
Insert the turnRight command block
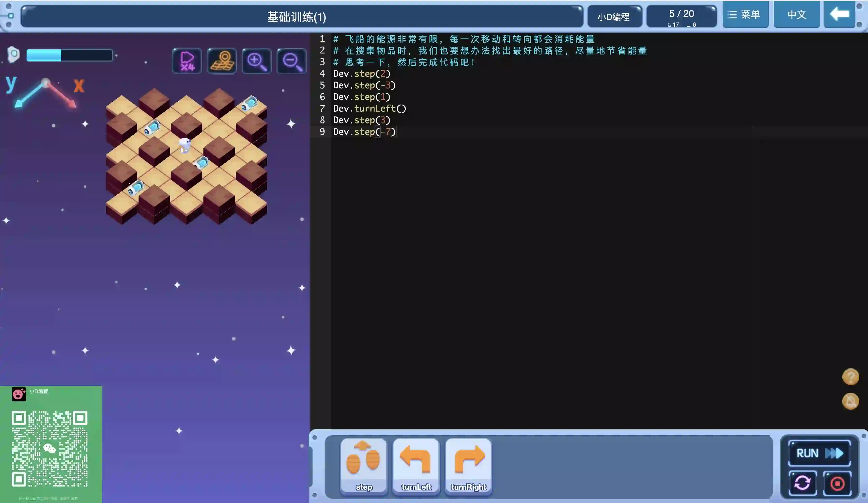point(468,466)
